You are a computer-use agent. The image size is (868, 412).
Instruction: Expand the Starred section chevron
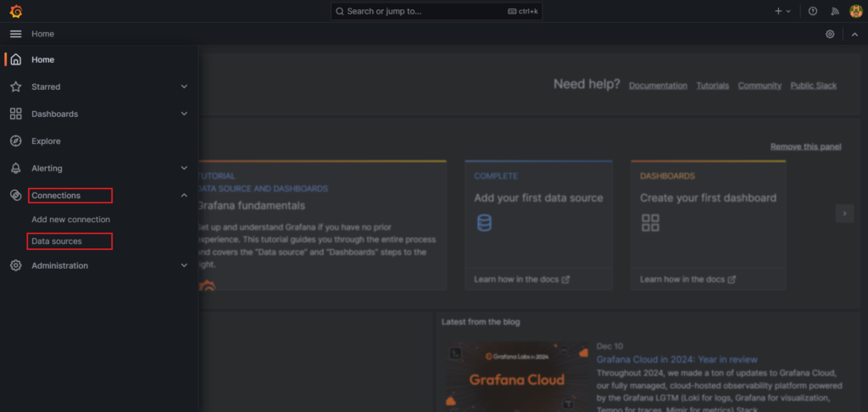[184, 86]
